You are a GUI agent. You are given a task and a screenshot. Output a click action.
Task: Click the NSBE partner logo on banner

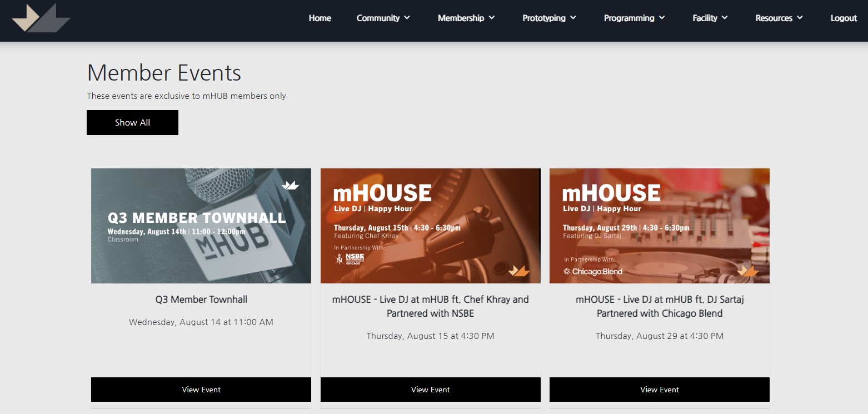click(x=350, y=259)
